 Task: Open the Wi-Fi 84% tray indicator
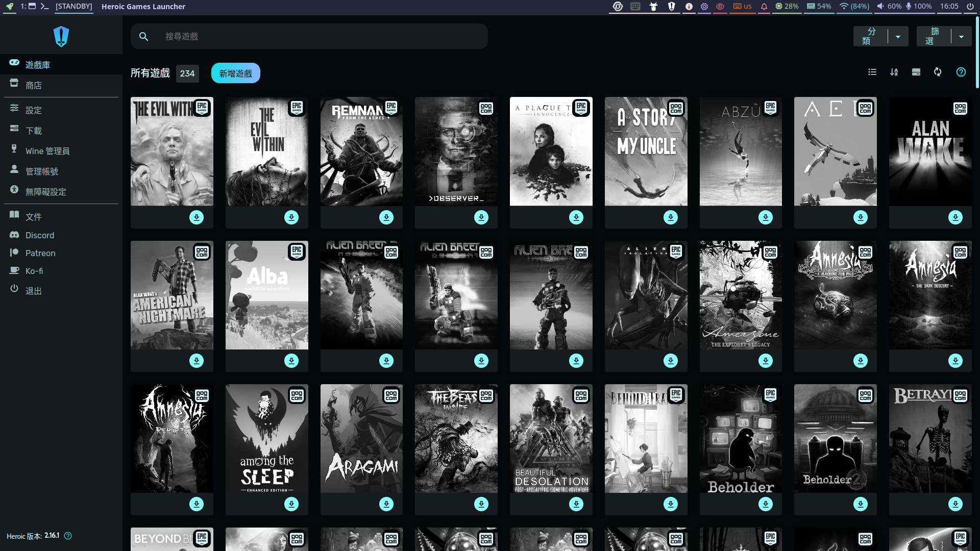854,6
